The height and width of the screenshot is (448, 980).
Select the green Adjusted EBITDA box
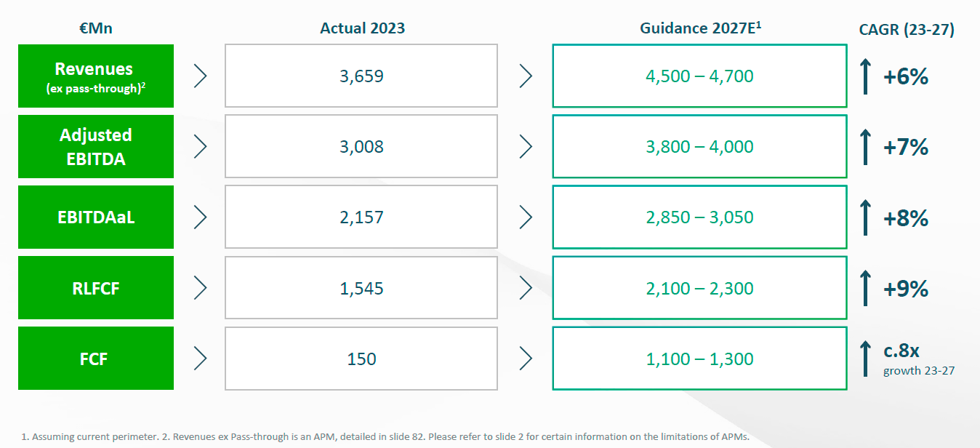pos(96,147)
